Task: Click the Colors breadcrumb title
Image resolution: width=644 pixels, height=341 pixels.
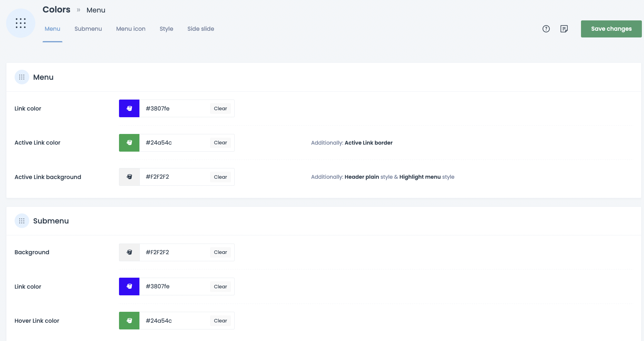Action: pos(56,9)
